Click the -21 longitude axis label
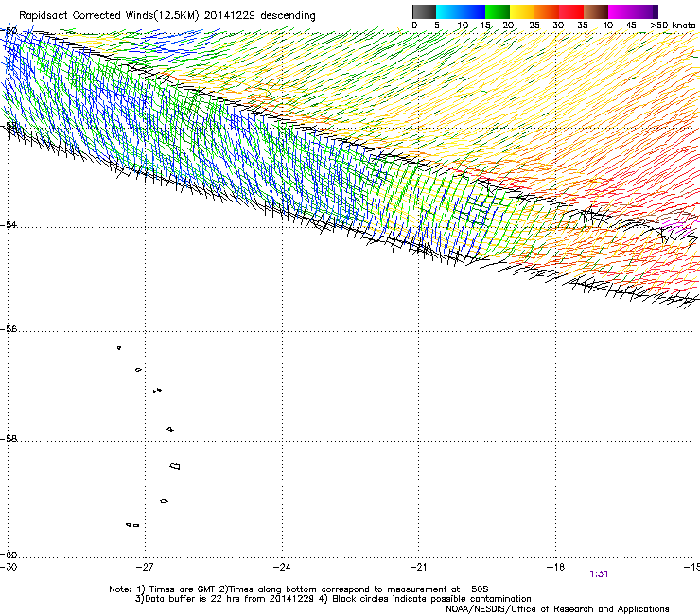The width and height of the screenshot is (700, 615). (x=418, y=567)
